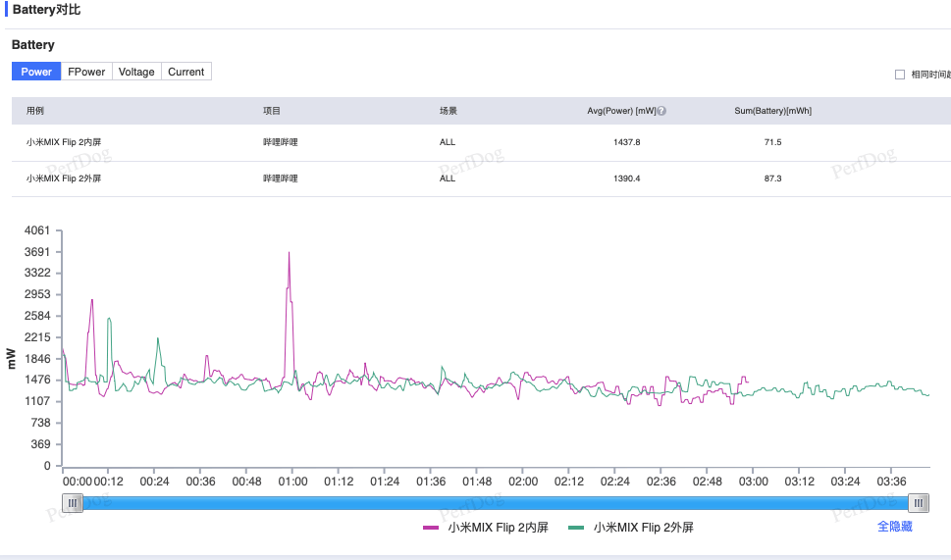
Task: Click the Battery chart title
Action: 32,45
